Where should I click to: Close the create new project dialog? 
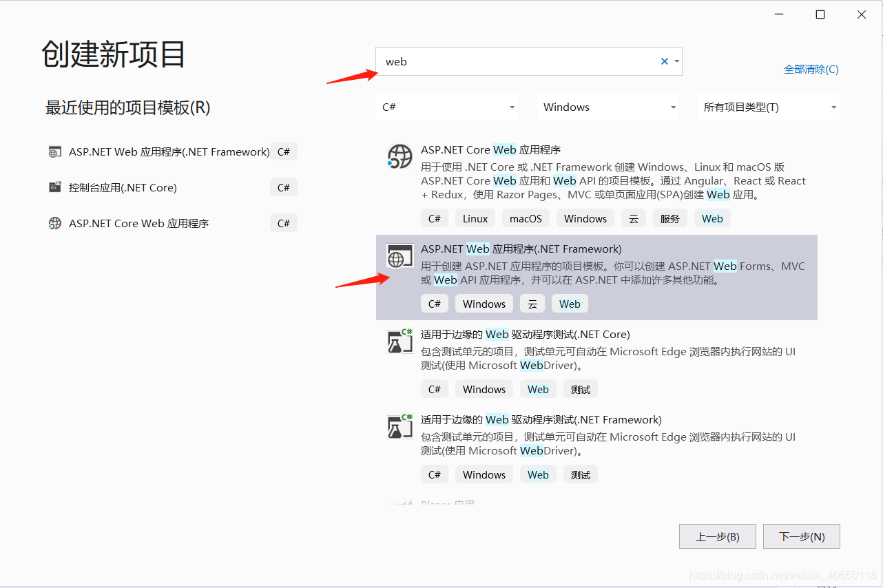[862, 14]
